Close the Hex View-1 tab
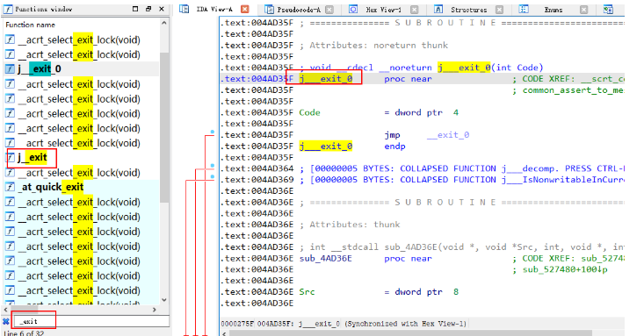 [x=415, y=10]
